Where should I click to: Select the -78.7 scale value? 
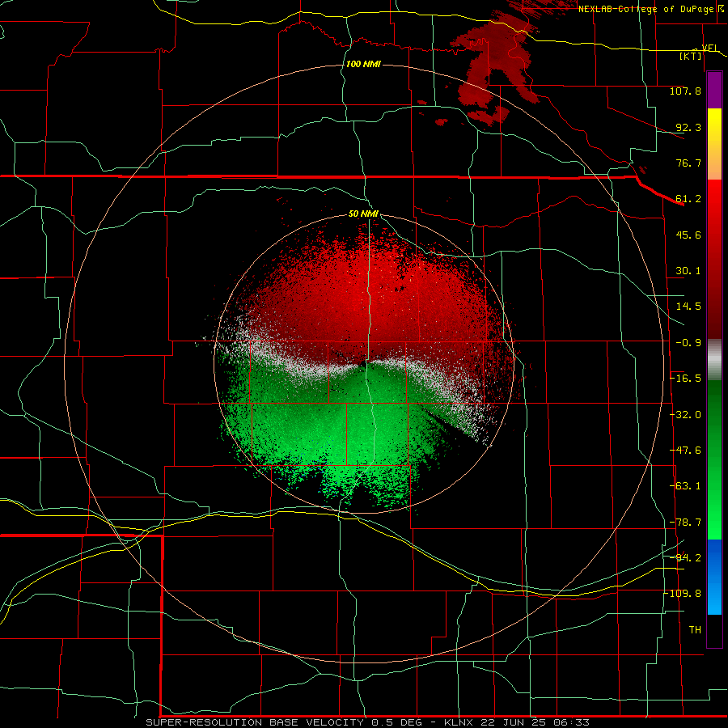(x=685, y=523)
